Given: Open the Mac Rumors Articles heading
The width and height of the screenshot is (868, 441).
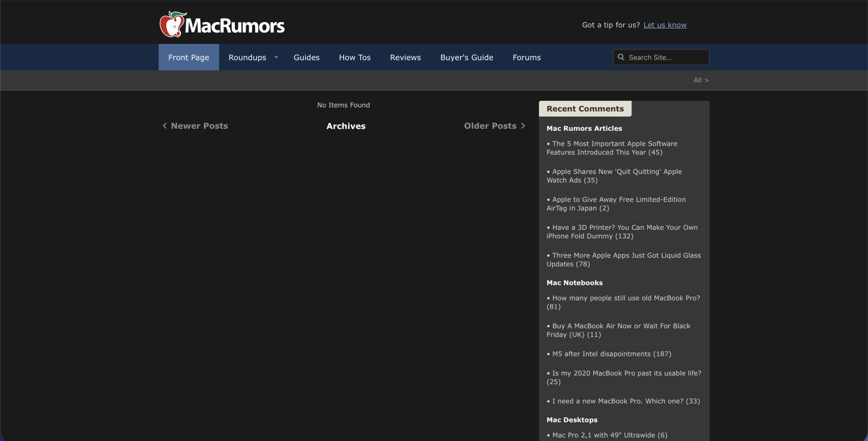Looking at the screenshot, I should coord(584,128).
